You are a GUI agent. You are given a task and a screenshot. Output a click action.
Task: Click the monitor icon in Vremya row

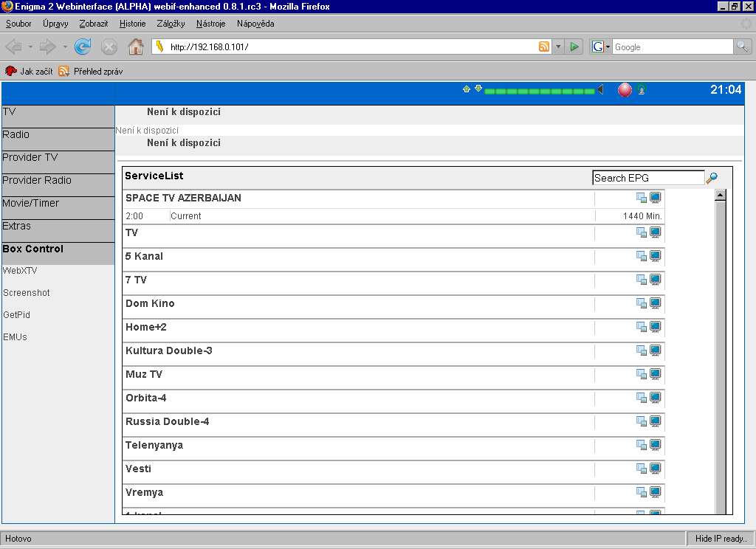[x=656, y=492]
